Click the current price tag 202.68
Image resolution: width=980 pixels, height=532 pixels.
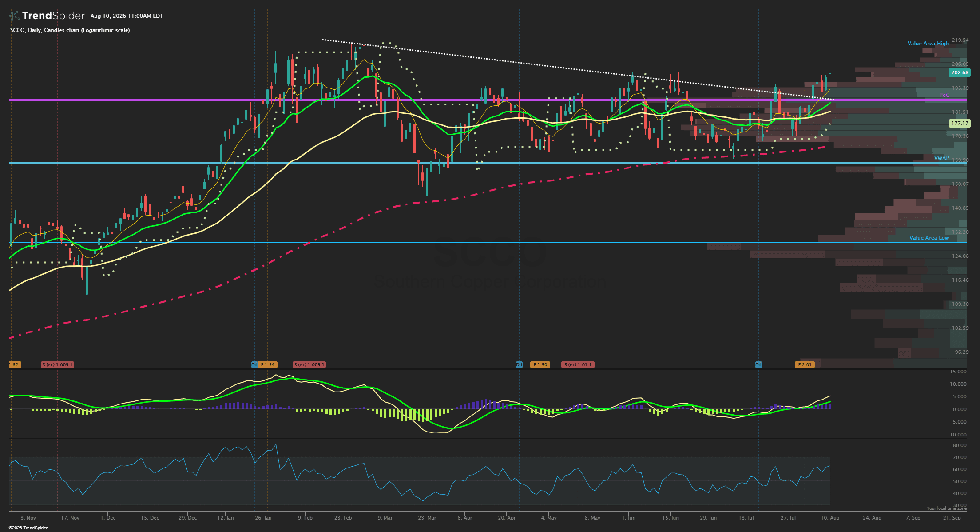pos(960,72)
